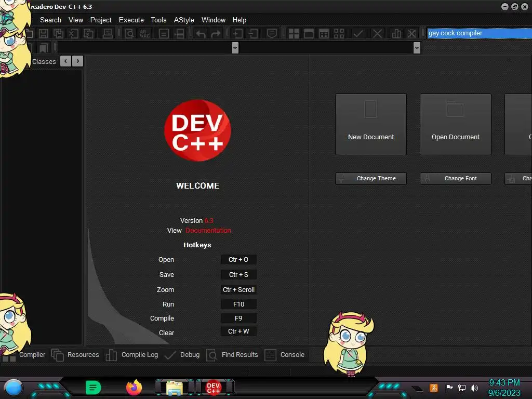Click the Action Center flag tray icon

point(449,388)
